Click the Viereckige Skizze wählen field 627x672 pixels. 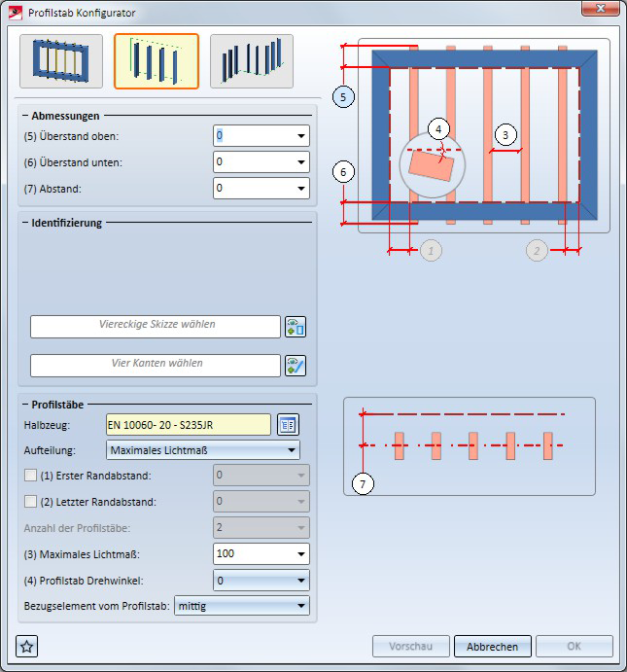[156, 327]
